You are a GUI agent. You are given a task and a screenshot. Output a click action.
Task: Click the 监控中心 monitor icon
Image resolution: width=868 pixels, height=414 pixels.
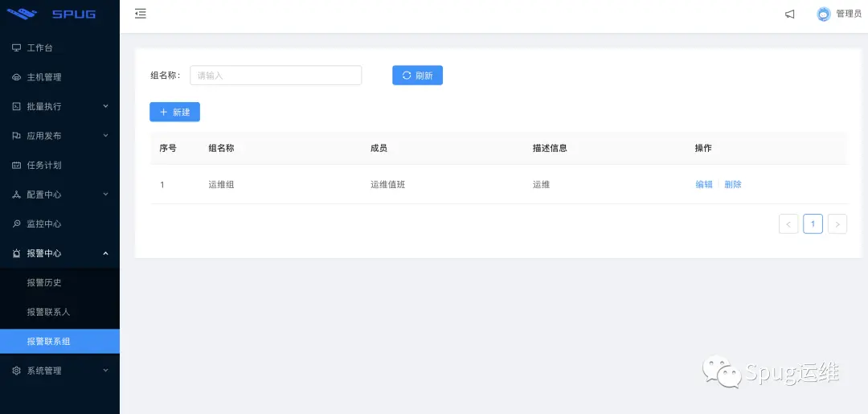click(x=17, y=223)
